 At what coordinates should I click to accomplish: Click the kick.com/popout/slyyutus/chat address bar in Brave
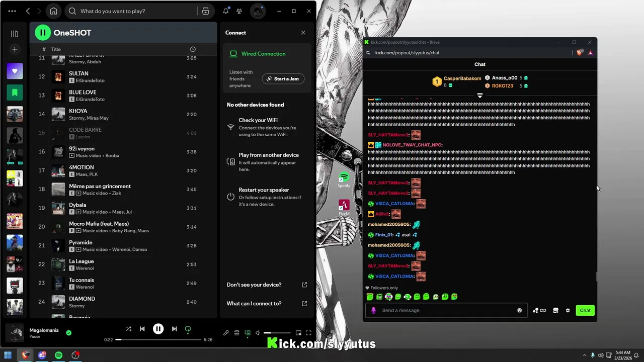407,53
